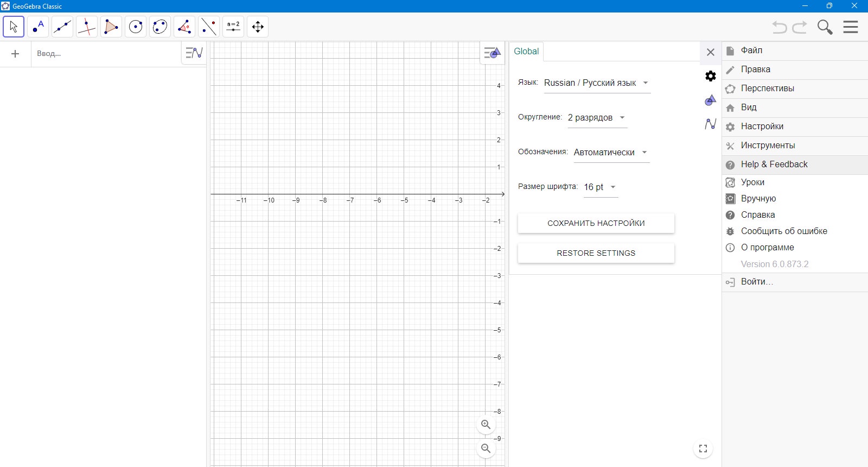Click the СОХРАНИТЬ НАСТРОЙКИ button

tap(596, 223)
